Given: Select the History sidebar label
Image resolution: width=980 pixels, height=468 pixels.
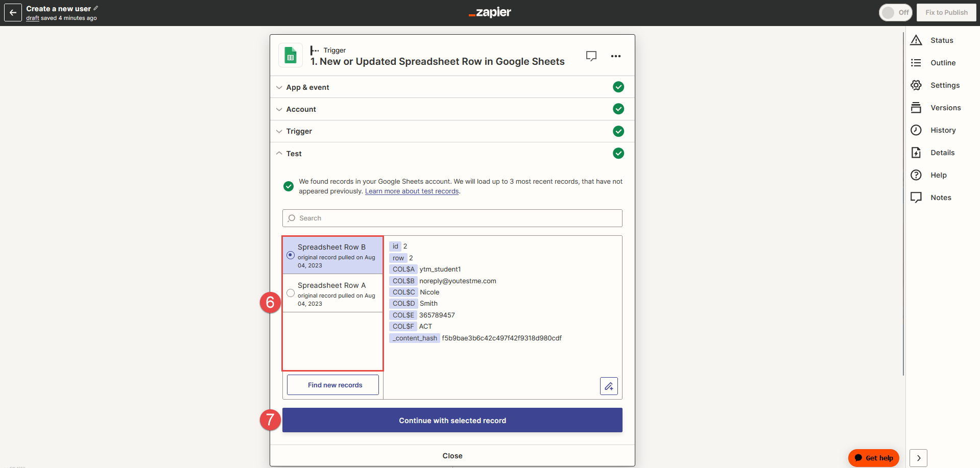Looking at the screenshot, I should coord(943,130).
